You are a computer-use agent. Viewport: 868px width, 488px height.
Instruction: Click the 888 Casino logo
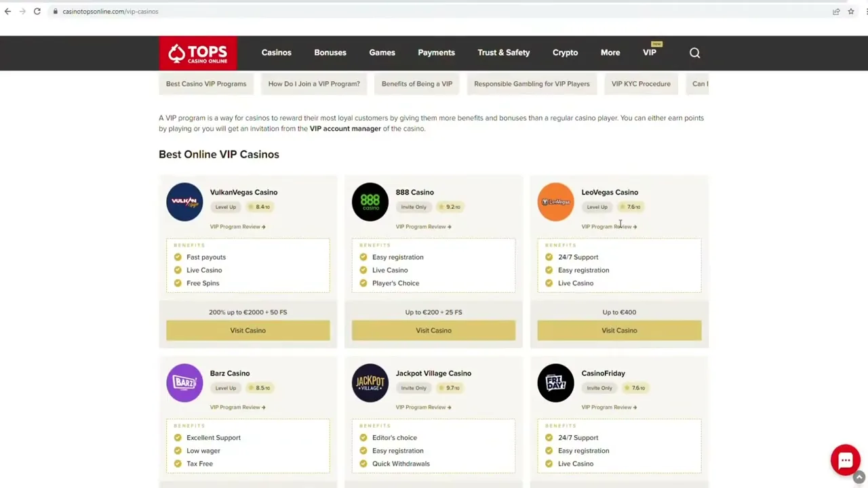(370, 202)
